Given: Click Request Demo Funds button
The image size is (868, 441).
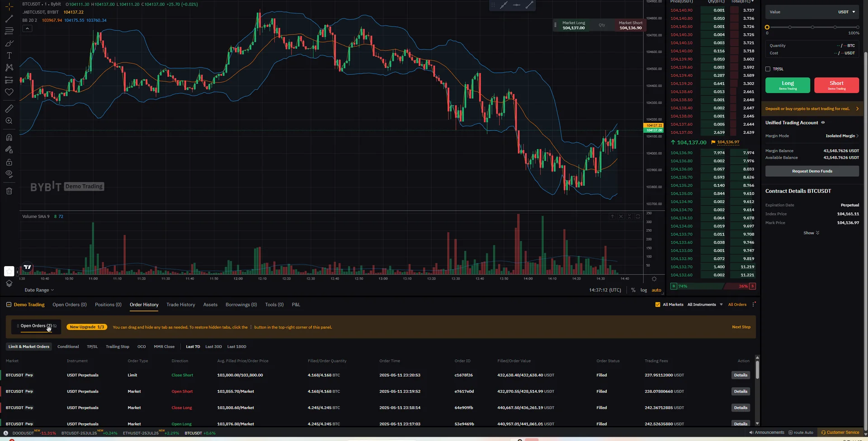Looking at the screenshot, I should (812, 171).
